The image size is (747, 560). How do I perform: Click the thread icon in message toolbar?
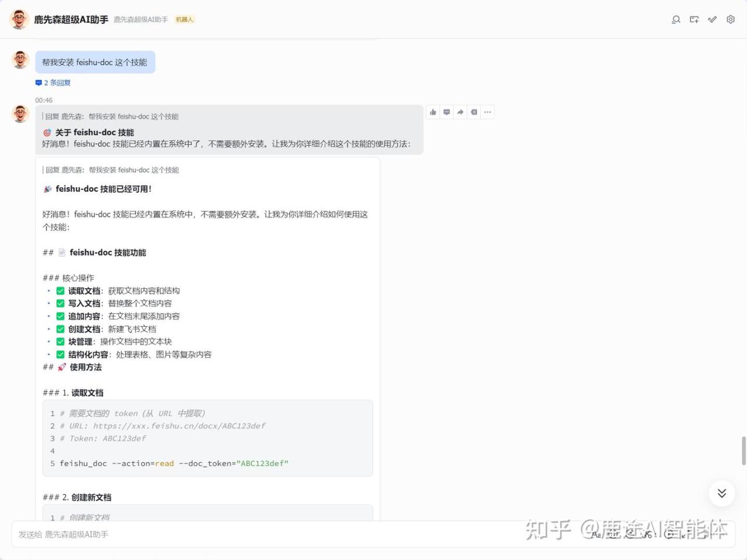point(474,112)
